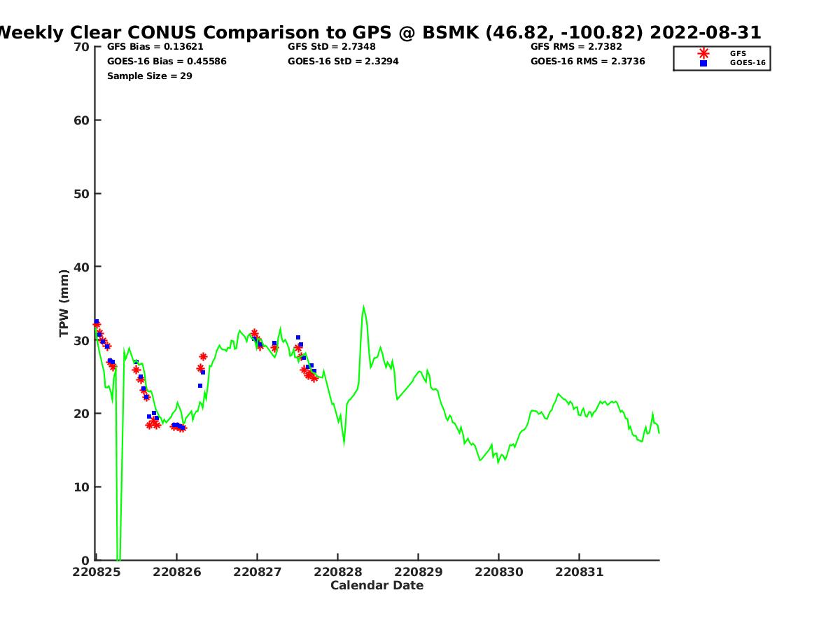Select the 'GOES-16 StD = 2.3294' text
840x630 pixels.
coord(344,62)
